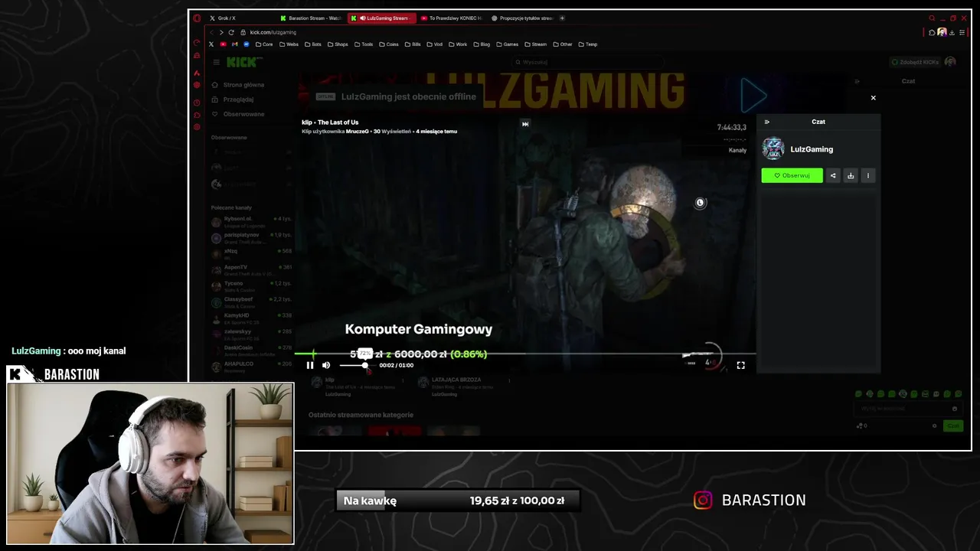Open the X bookmark icon
The image size is (980, 551).
211,44
